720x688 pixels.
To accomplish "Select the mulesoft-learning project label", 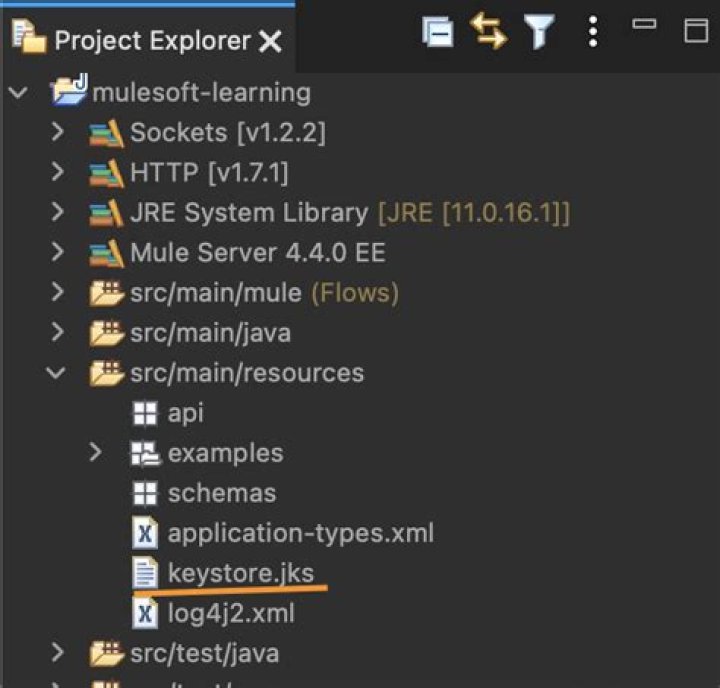I will coord(202,92).
